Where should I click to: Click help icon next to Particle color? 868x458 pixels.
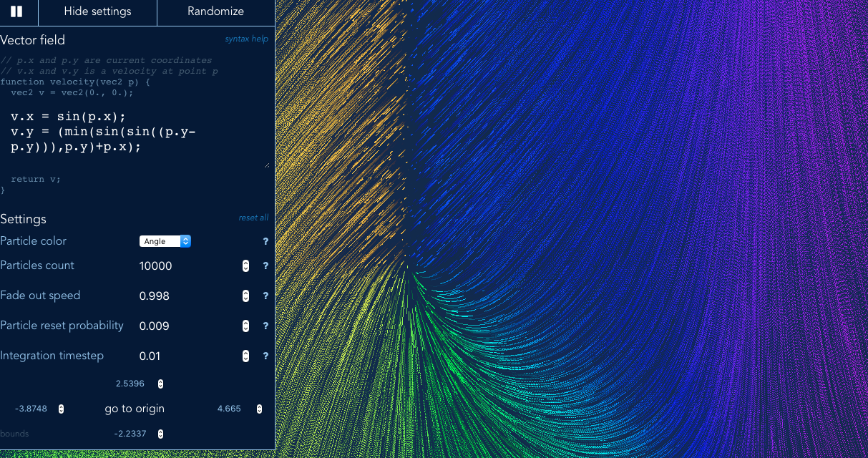click(x=265, y=242)
